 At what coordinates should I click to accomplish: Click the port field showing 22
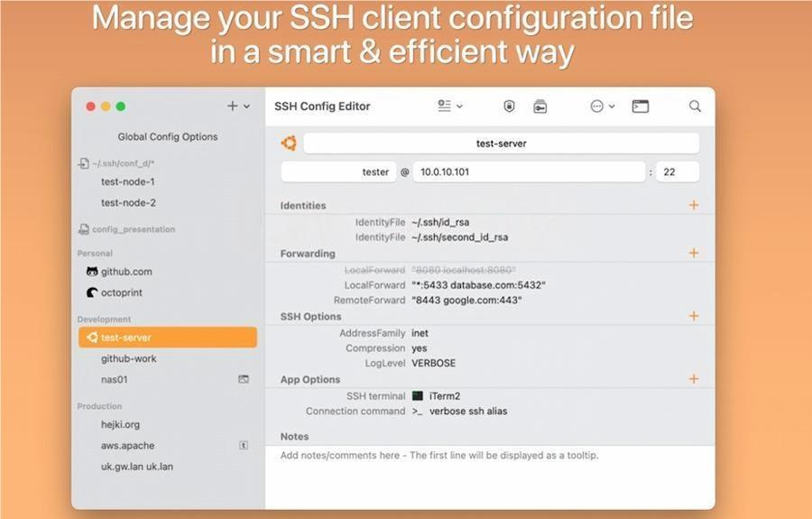point(678,172)
